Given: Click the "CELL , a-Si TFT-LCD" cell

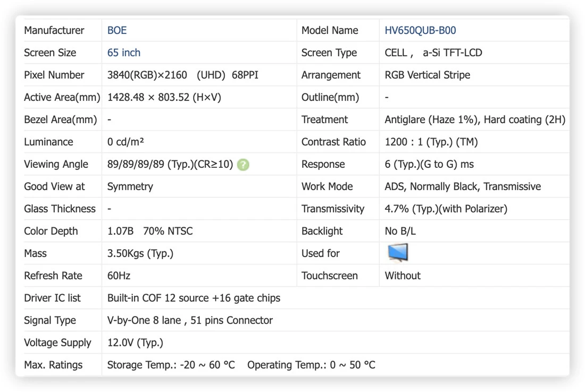Looking at the screenshot, I should point(433,53).
